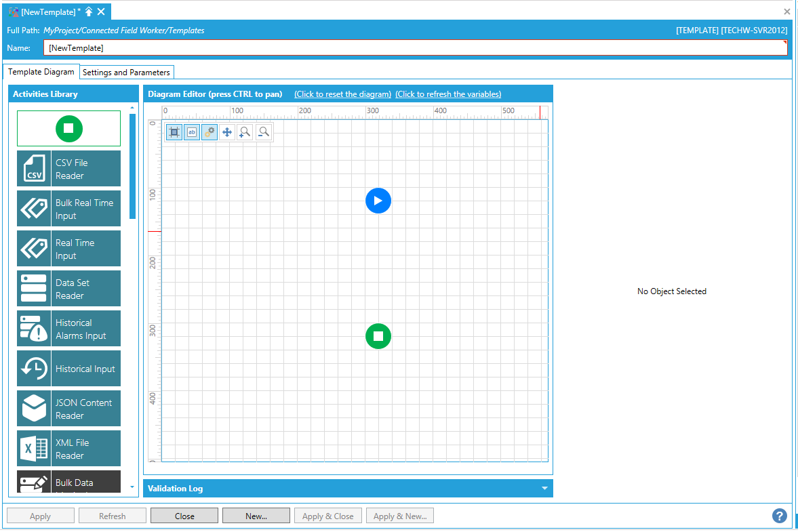
Task: Click the blue start node on canvas
Action: 378,201
